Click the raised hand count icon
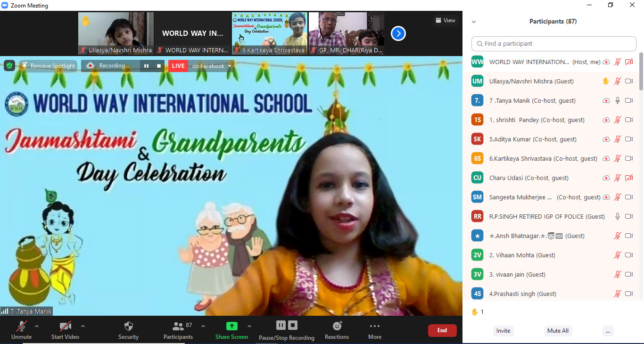644x344 pixels. point(475,312)
